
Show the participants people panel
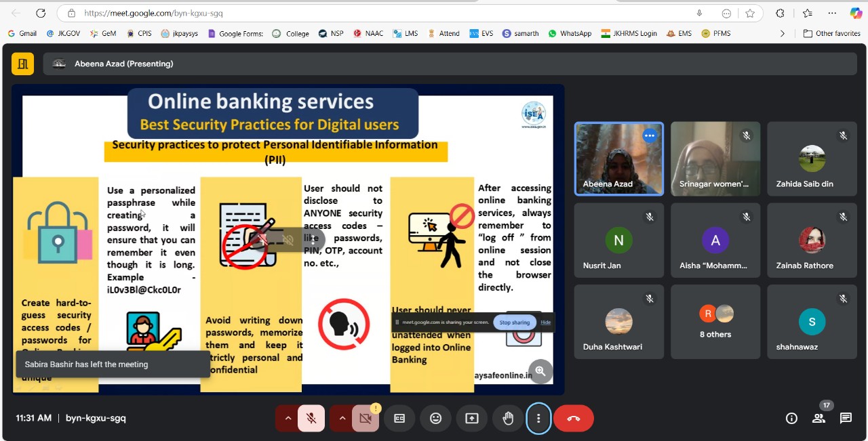[818, 418]
